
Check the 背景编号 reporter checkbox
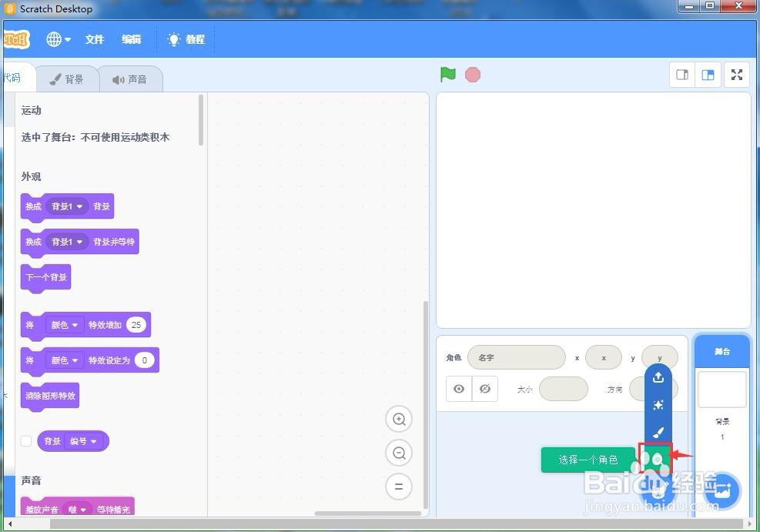pyautogui.click(x=25, y=440)
